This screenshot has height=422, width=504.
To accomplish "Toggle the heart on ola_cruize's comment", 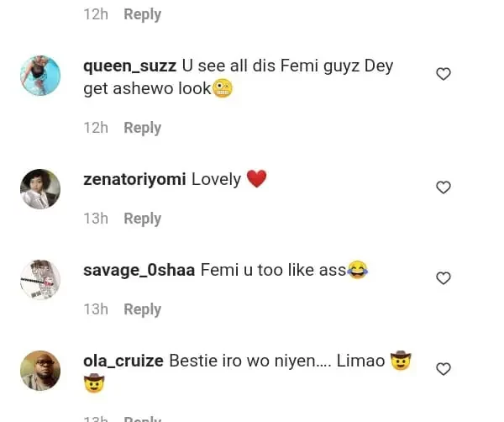I will (444, 369).
